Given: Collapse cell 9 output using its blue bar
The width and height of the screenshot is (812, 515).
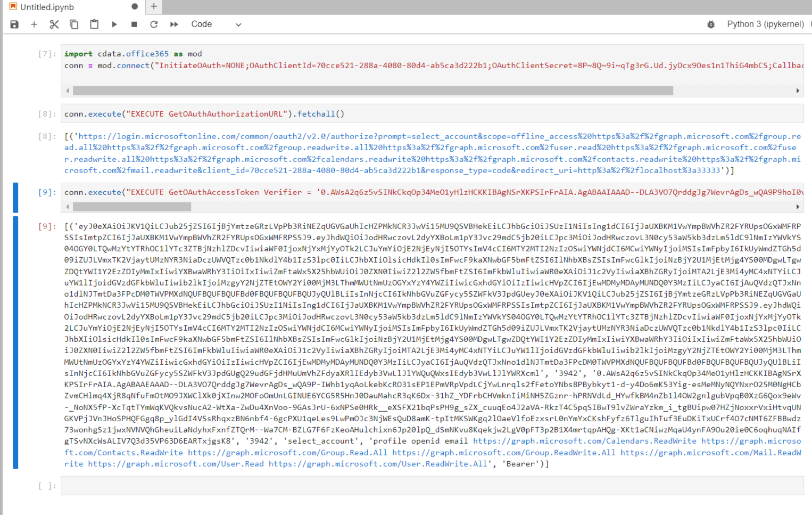Looking at the screenshot, I should click(15, 342).
